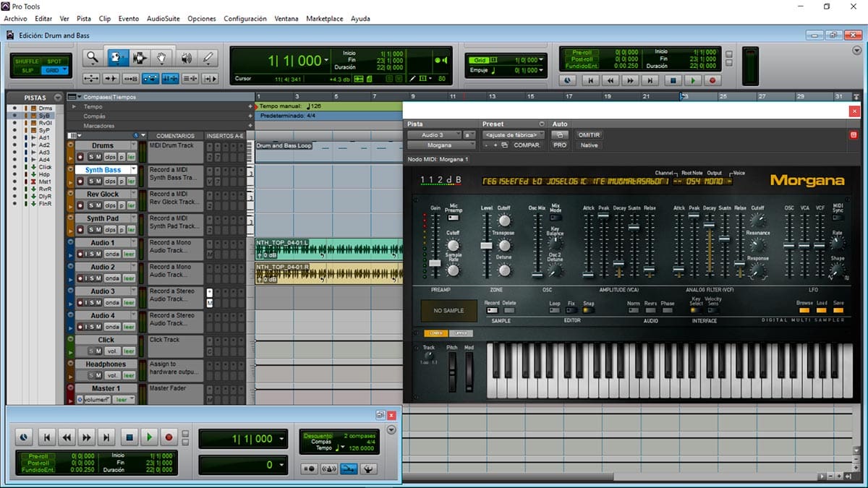Click the Load orange button in Morgana
The width and height of the screenshot is (868, 488).
822,311
